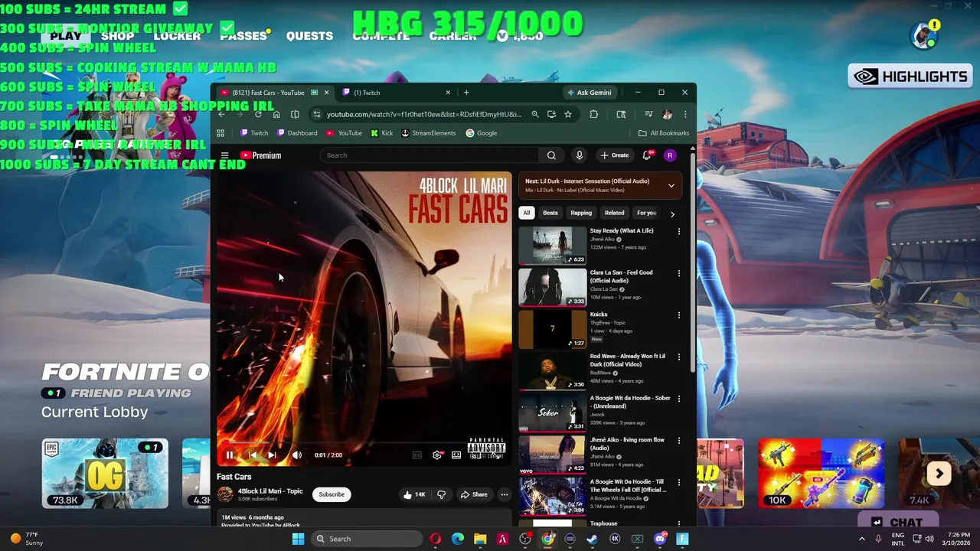The image size is (980, 551).
Task: Expand the Next: Lil Durk playlist panel
Action: (x=671, y=185)
